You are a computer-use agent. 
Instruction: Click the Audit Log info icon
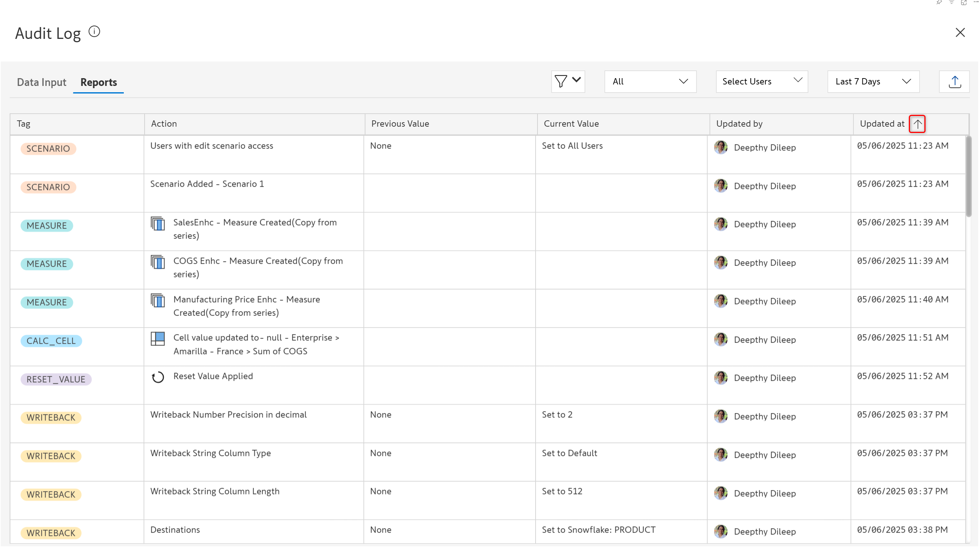(x=95, y=31)
